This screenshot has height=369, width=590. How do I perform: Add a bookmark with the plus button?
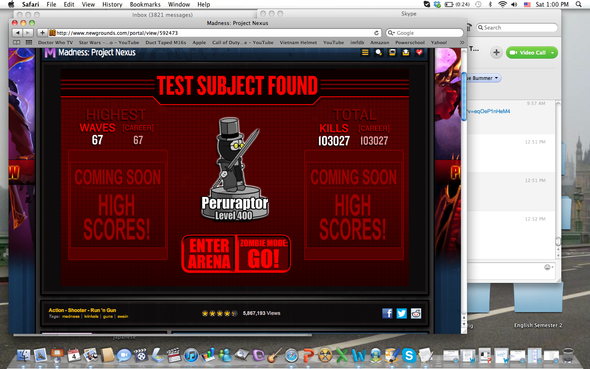pyautogui.click(x=42, y=33)
